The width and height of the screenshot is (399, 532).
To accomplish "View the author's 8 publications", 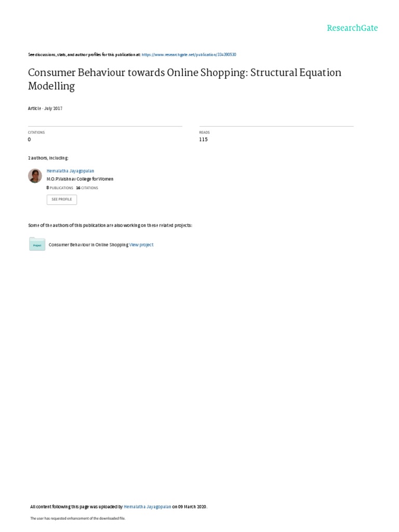I will click(60, 188).
